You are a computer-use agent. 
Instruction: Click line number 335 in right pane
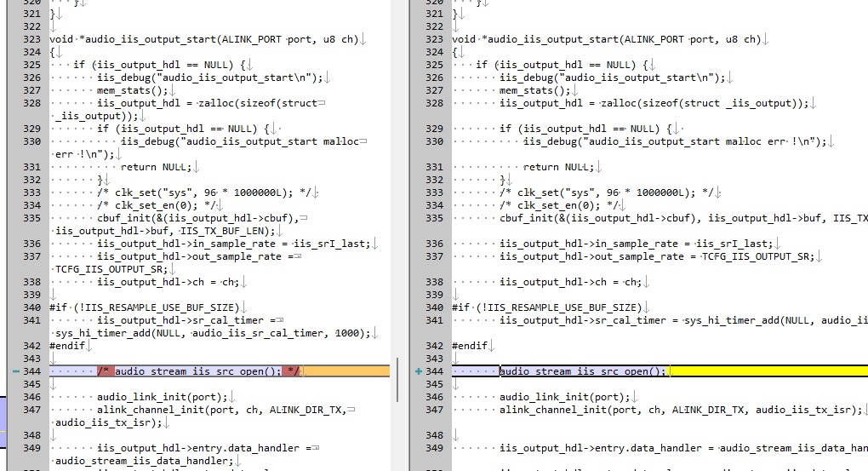[435, 218]
